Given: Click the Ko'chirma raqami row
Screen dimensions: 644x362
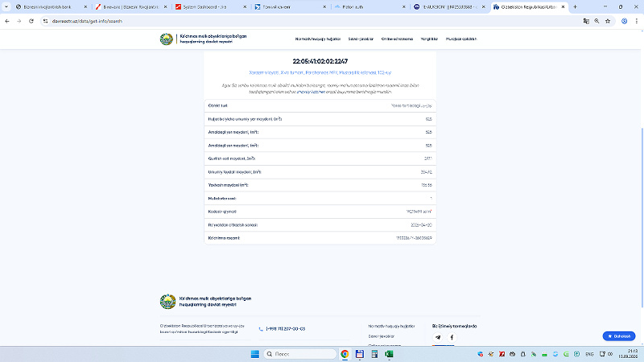Looking at the screenshot, I should pyautogui.click(x=320, y=238).
